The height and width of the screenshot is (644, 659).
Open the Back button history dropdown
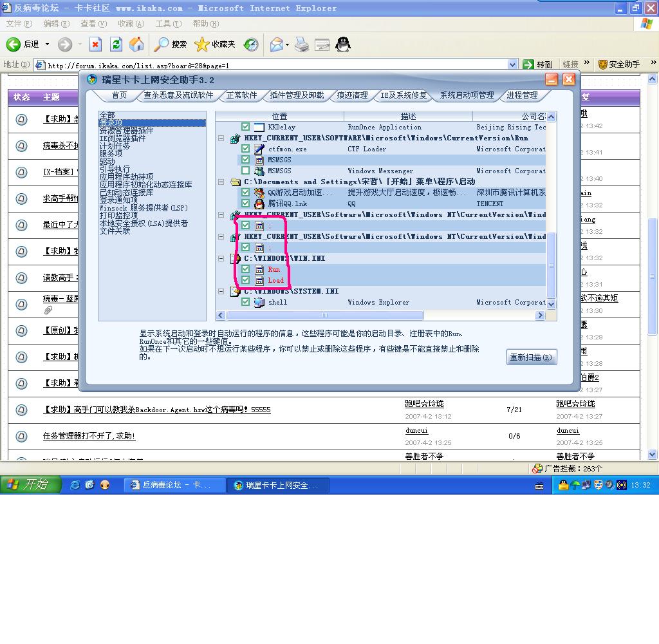[47, 44]
